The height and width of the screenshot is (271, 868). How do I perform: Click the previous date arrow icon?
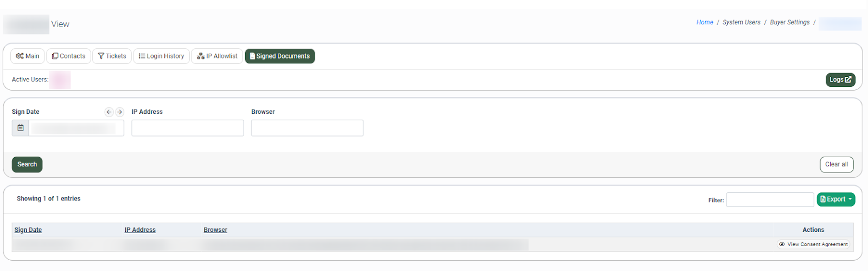click(109, 112)
